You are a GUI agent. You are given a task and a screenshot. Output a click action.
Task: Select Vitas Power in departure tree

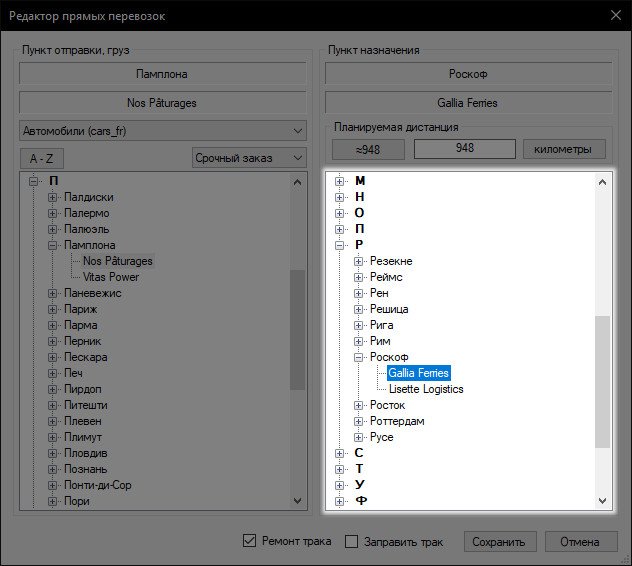(111, 277)
